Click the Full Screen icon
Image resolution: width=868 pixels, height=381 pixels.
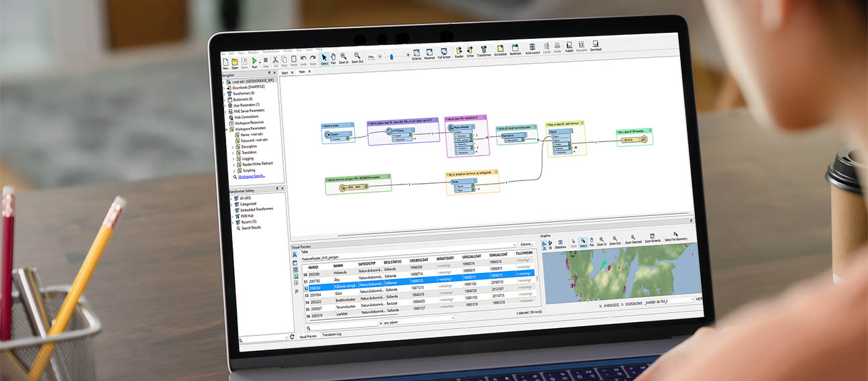[x=443, y=53]
